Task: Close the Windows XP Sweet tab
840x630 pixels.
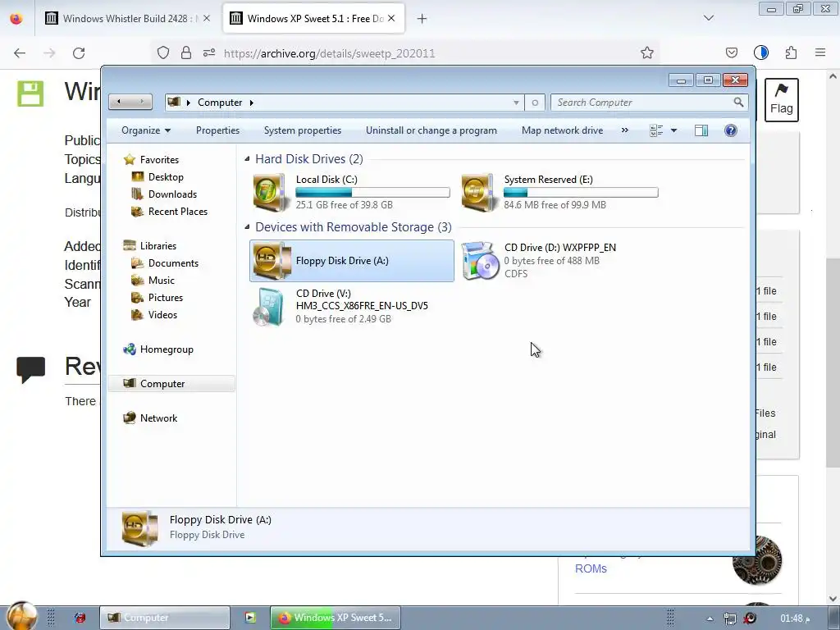Action: [391, 18]
